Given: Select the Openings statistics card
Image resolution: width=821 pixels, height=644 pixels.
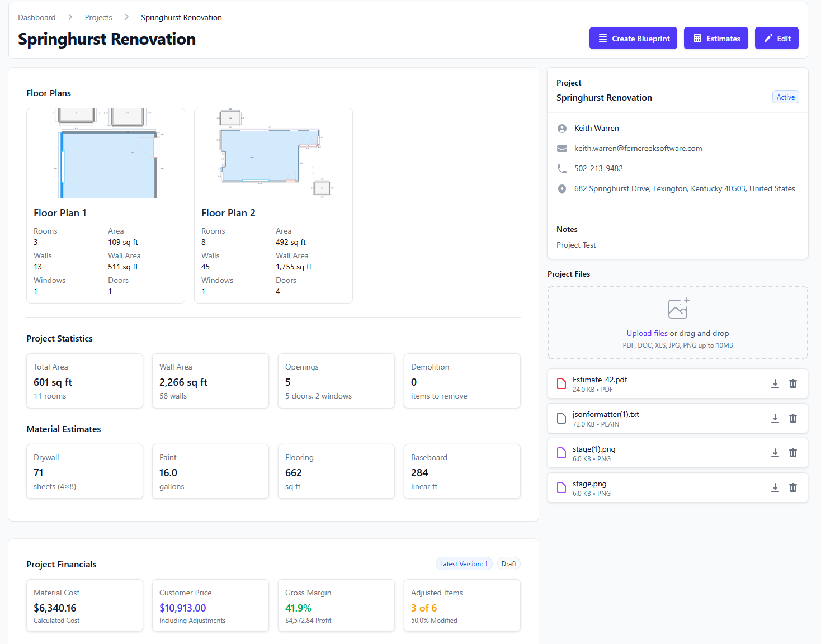Looking at the screenshot, I should coord(336,381).
